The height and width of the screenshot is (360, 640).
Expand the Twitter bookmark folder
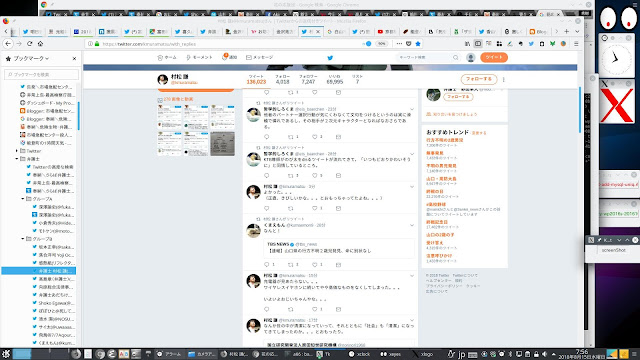click(x=17, y=151)
